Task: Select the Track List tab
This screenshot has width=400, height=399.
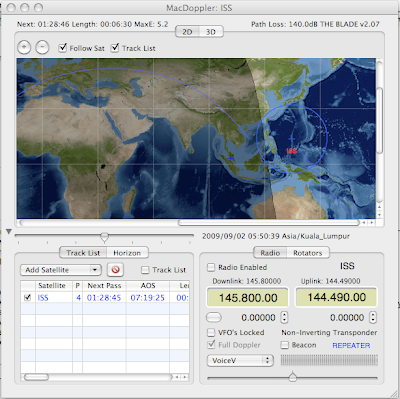Action: point(83,253)
